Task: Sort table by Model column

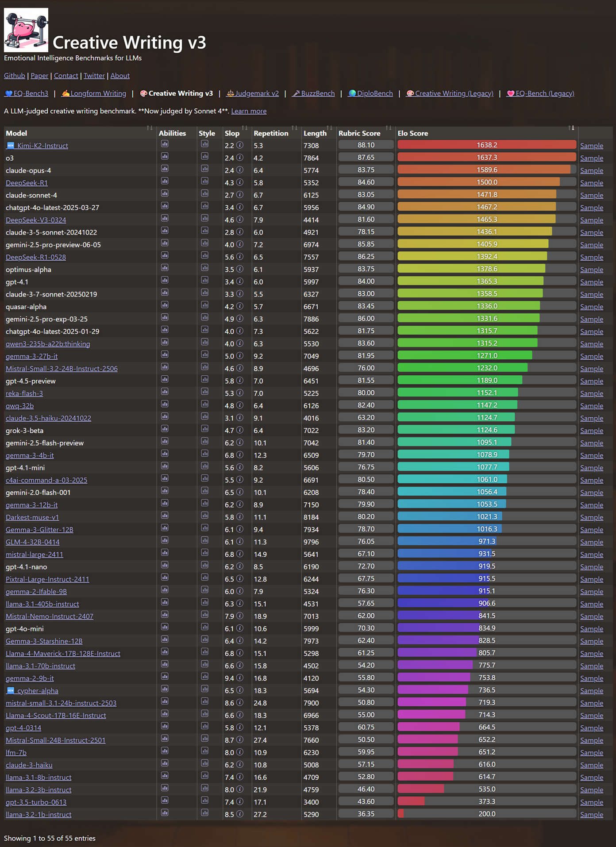Action: [80, 133]
